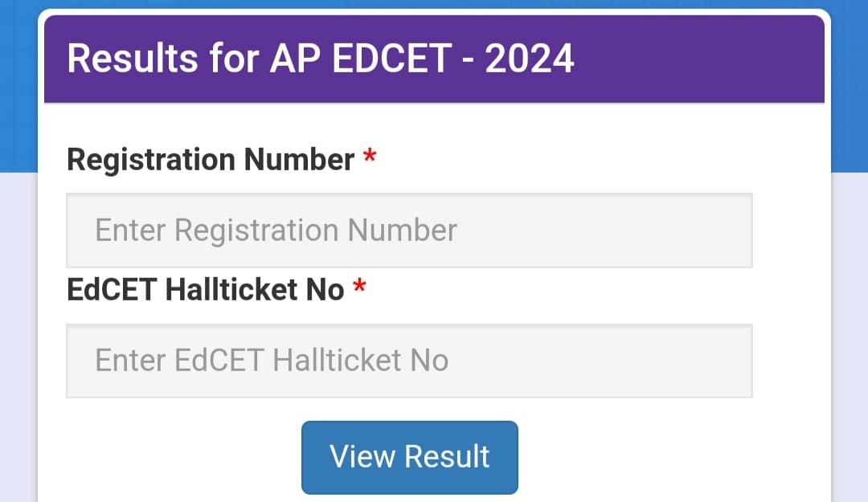Click the EdCET Hallticket No label
The height and width of the screenshot is (502, 868).
206,290
